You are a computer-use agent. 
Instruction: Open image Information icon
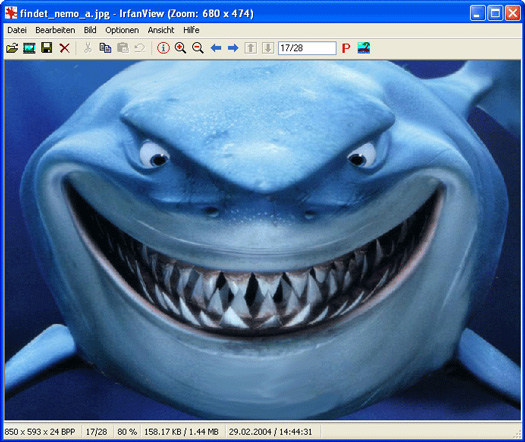[163, 48]
